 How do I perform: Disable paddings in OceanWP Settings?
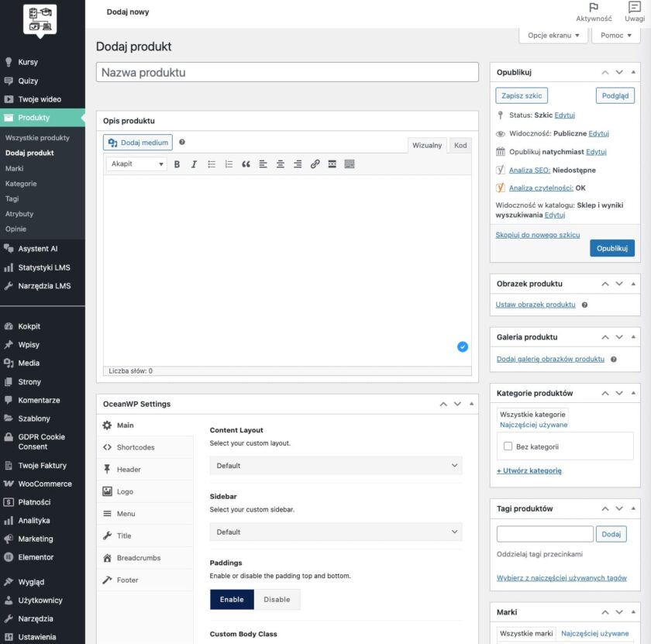coord(277,599)
